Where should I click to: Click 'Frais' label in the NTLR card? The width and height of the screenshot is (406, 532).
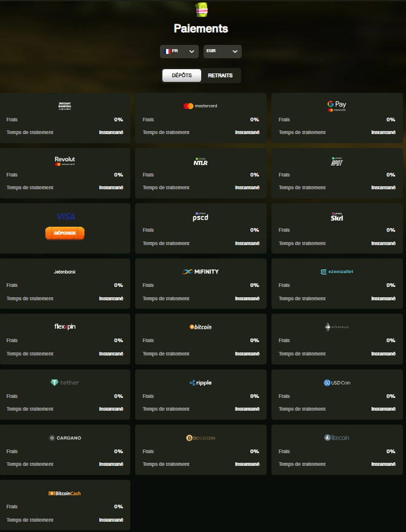(x=148, y=175)
